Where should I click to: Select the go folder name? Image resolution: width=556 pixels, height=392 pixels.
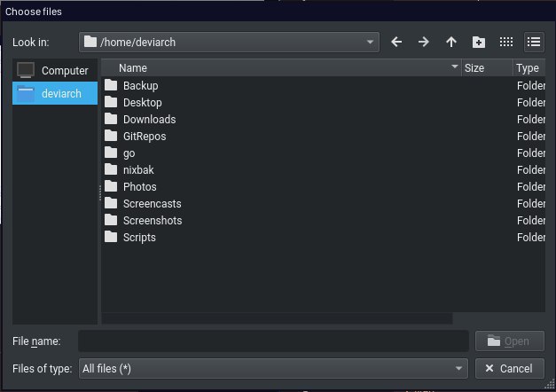[x=129, y=153]
